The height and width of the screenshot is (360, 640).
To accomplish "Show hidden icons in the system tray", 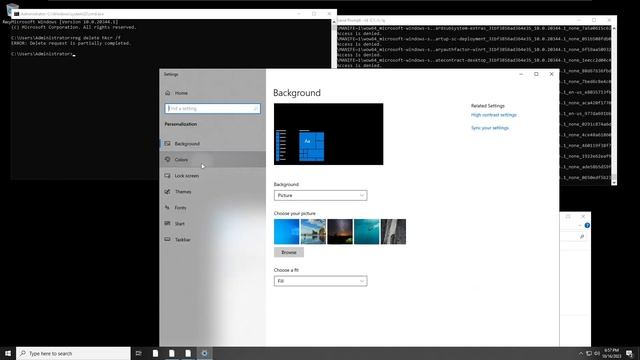I will click(x=580, y=353).
